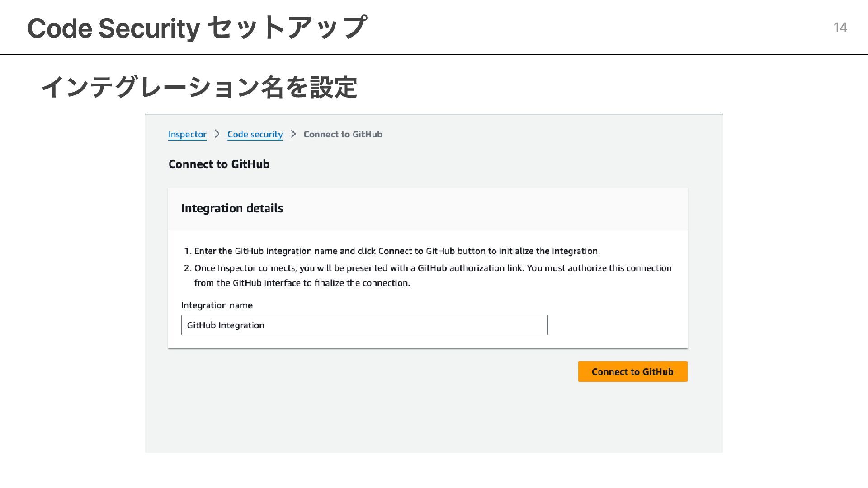Click the subtitle インテグレーション名を設定
868x488 pixels.
point(199,87)
